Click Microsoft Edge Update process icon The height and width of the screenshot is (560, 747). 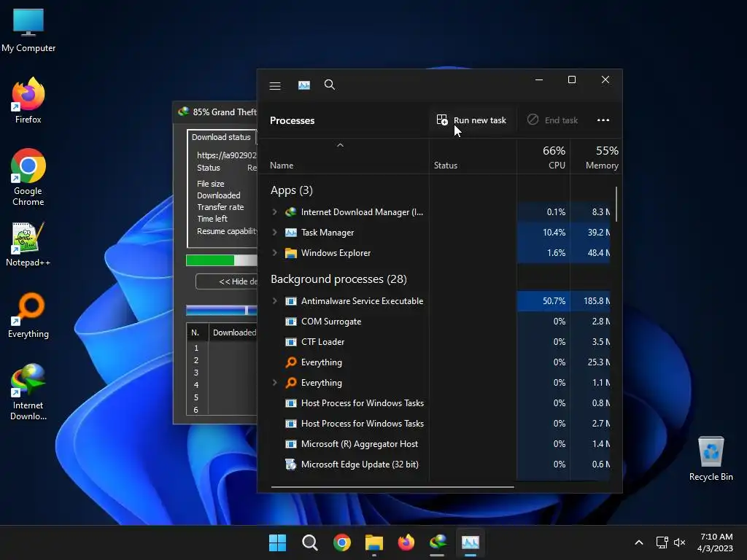point(290,464)
